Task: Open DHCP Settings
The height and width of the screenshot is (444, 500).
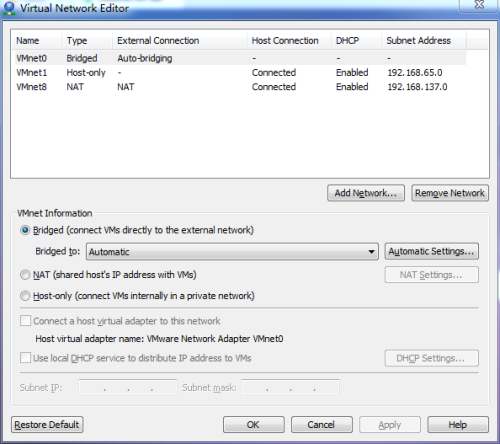Action: (432, 358)
